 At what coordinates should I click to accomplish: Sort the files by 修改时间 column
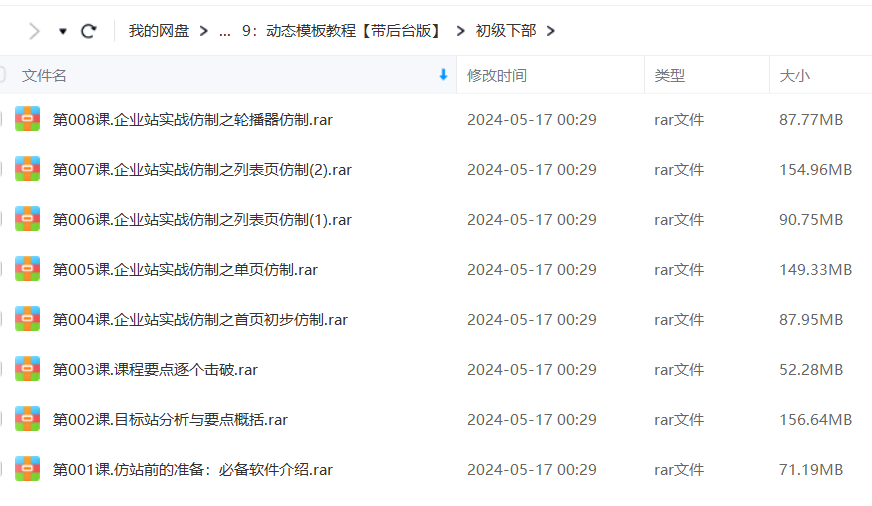(497, 75)
